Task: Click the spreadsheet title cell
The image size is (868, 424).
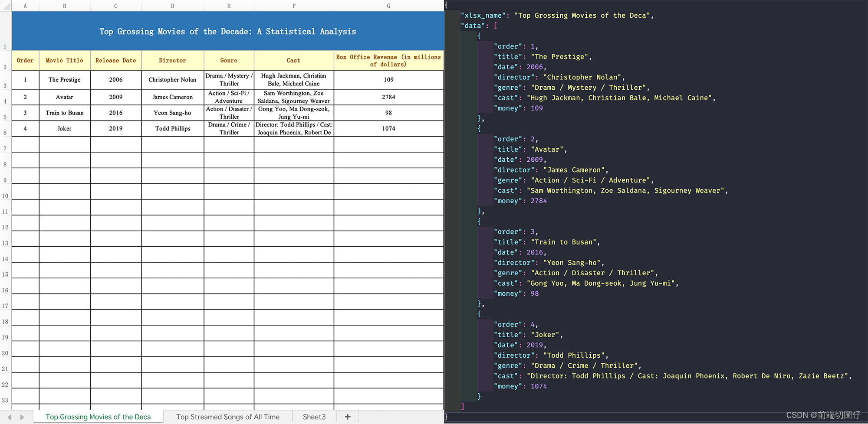Action: tap(228, 31)
